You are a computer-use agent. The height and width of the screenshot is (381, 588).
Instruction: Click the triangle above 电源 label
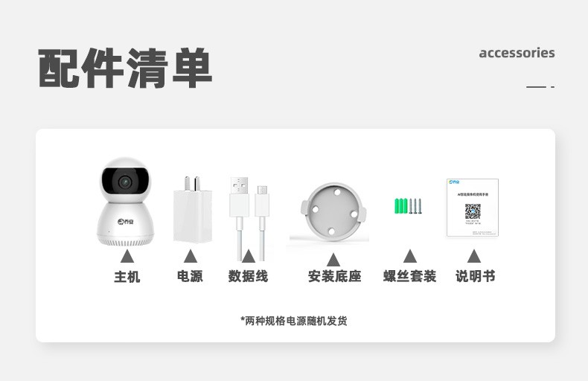point(191,256)
